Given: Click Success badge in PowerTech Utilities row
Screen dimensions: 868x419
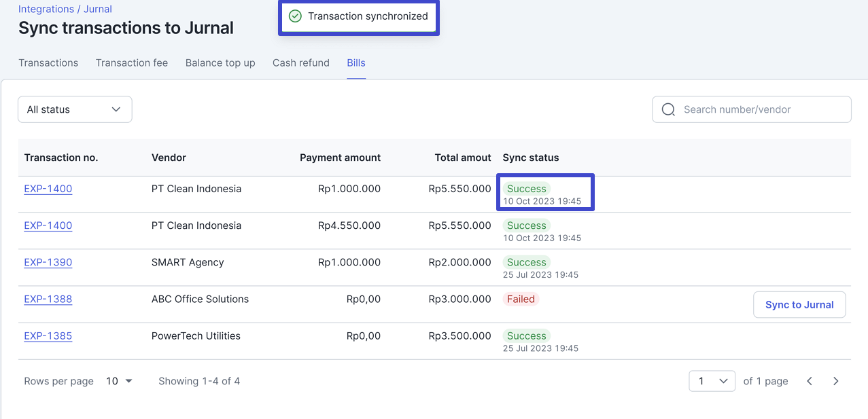Looking at the screenshot, I should [x=527, y=335].
